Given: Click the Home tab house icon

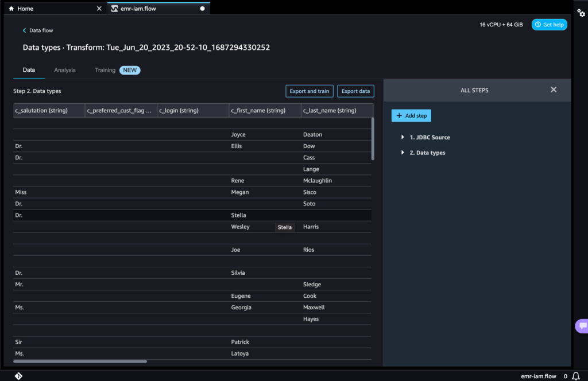Looking at the screenshot, I should pos(11,9).
